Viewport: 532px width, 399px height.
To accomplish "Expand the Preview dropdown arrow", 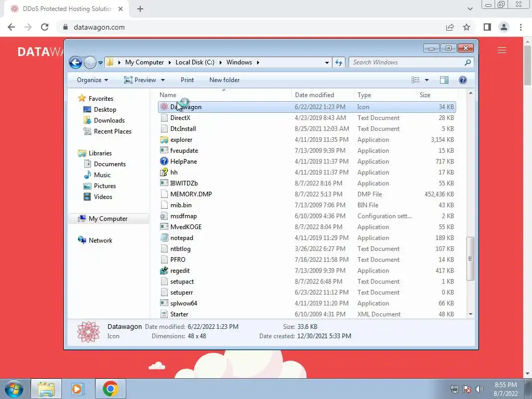I will (163, 81).
